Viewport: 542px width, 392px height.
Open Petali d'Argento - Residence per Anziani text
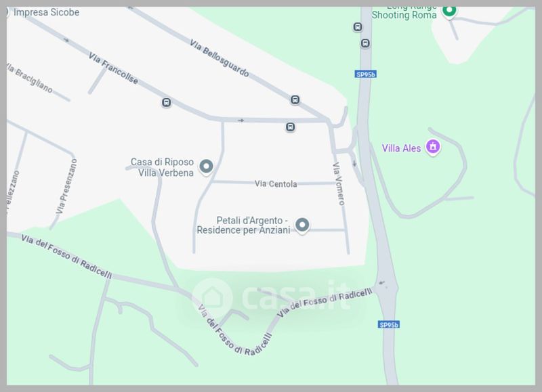(x=244, y=225)
